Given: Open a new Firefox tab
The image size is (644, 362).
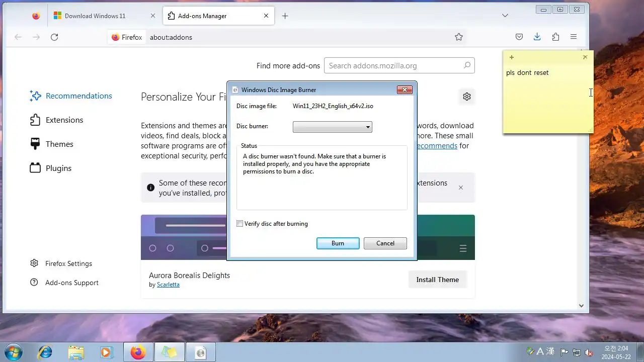Looking at the screenshot, I should [285, 16].
